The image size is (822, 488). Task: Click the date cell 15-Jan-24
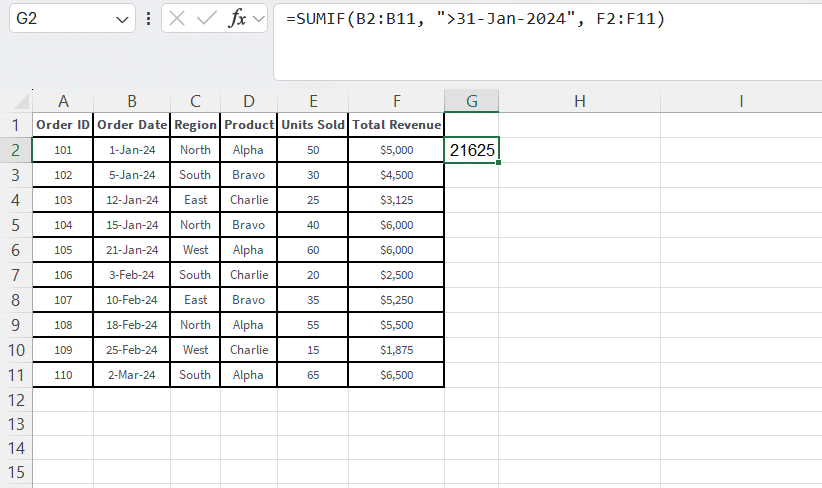coord(132,225)
